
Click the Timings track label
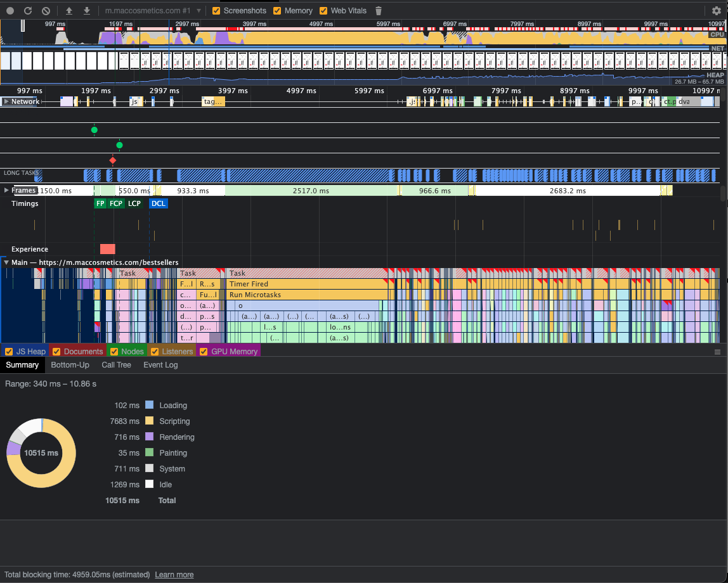[25, 203]
